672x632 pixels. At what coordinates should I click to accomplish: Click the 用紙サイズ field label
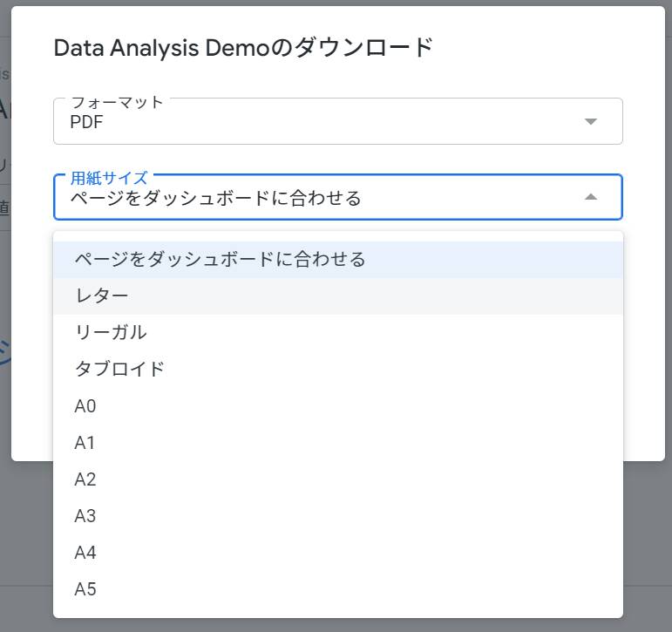(109, 178)
